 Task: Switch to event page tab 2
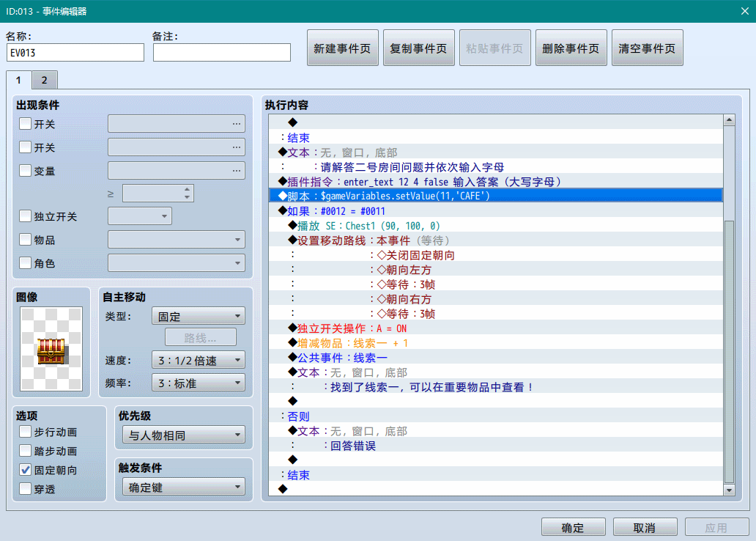44,80
